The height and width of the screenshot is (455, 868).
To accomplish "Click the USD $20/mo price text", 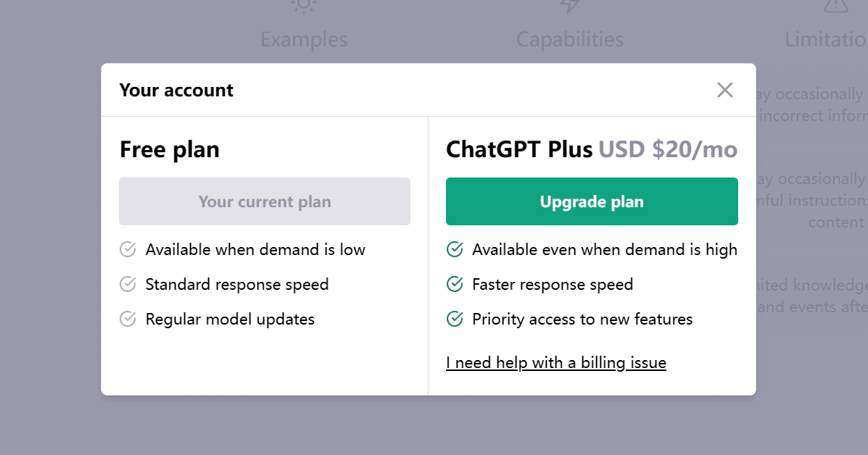I will click(x=668, y=150).
